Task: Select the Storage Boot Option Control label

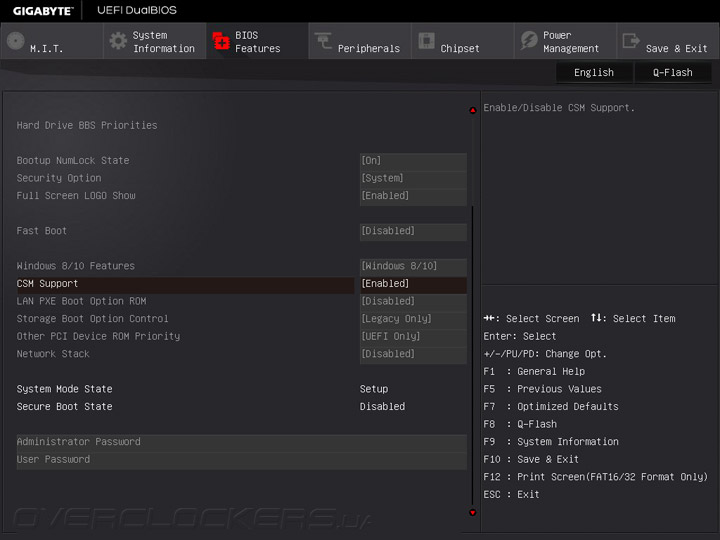Action: (x=92, y=319)
